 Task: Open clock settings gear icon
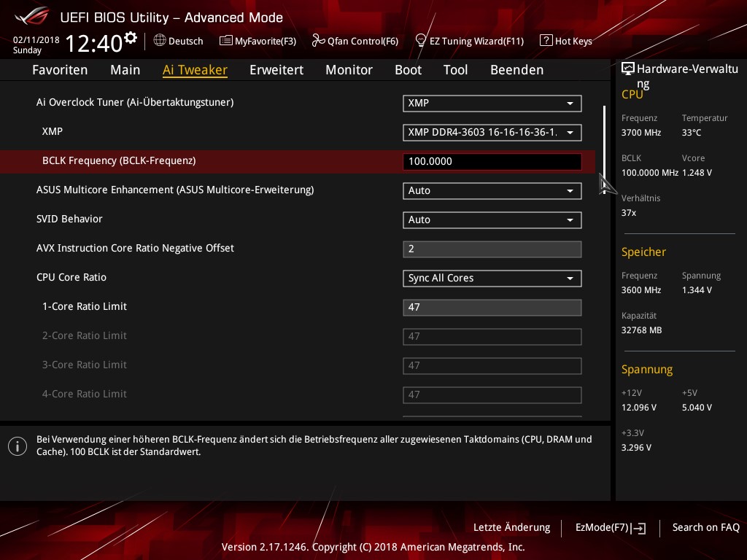131,37
